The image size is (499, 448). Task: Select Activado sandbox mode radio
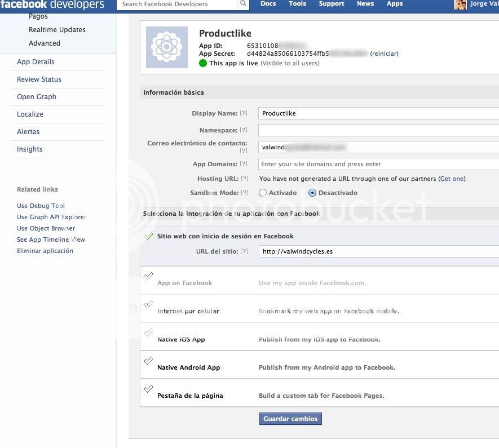[262, 193]
